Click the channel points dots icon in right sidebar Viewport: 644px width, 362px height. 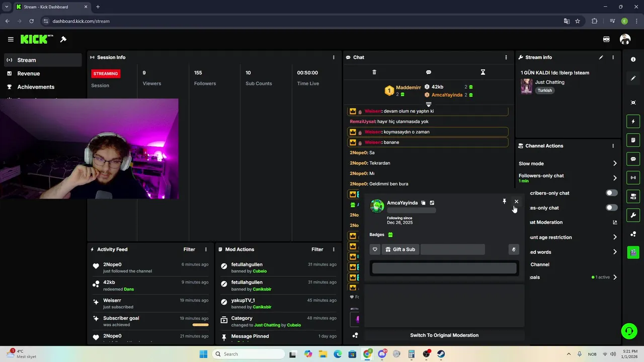pos(633,234)
